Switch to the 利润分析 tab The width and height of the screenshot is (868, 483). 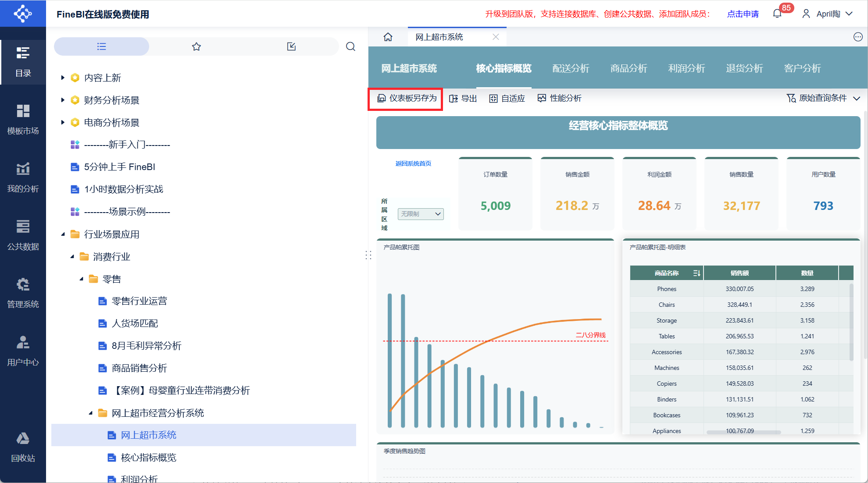tap(686, 68)
